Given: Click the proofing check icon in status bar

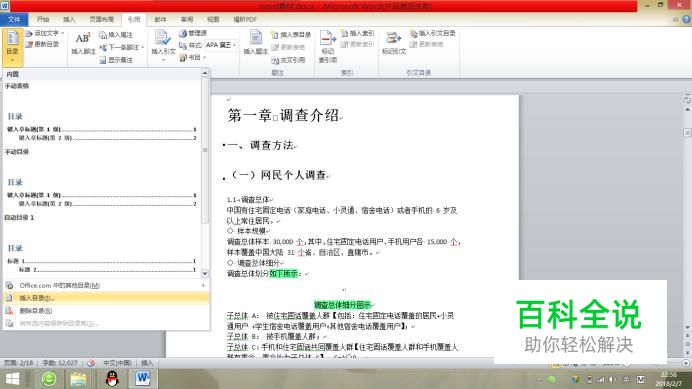Looking at the screenshot, I should pos(91,363).
